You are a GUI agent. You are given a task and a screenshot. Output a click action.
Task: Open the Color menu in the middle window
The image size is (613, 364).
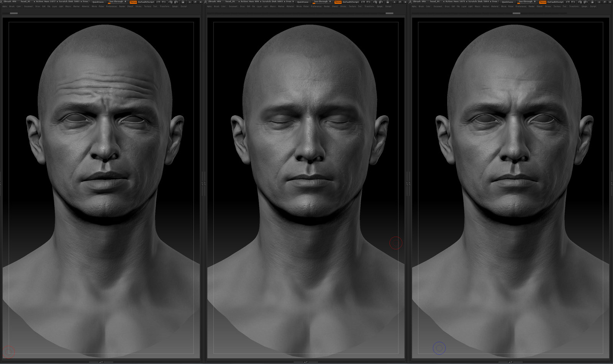click(223, 7)
